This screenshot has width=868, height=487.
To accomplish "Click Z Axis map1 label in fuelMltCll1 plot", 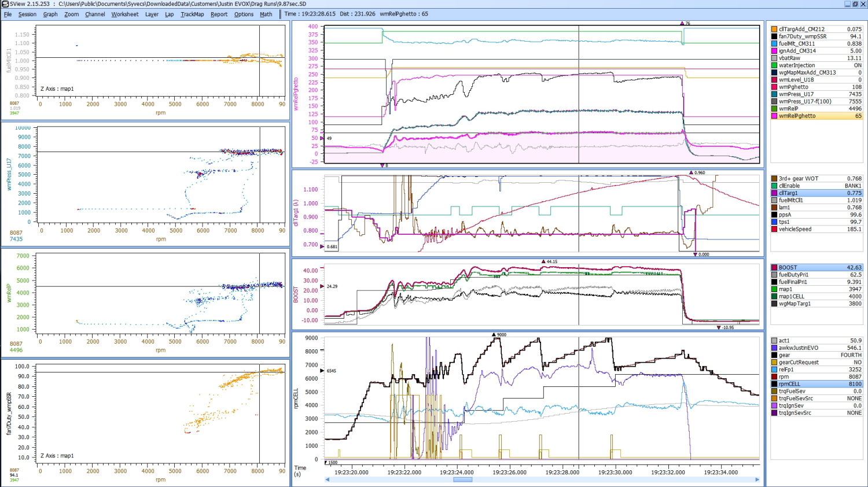I will tap(57, 89).
